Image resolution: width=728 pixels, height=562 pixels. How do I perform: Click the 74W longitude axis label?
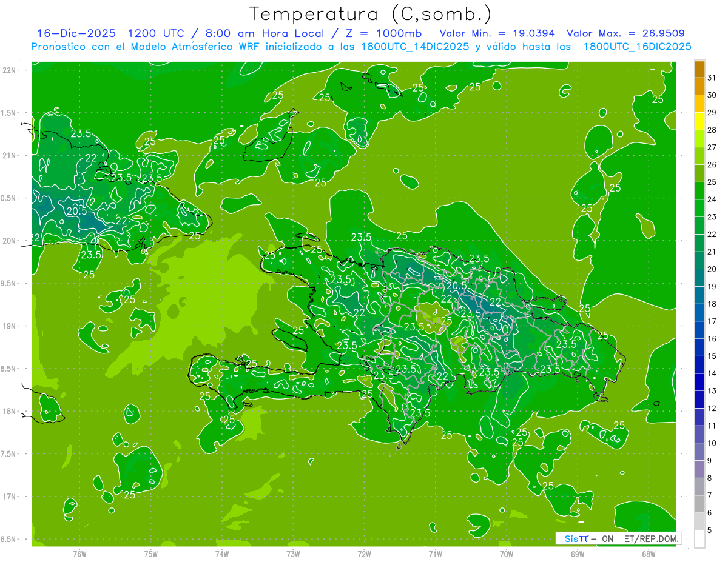pos(221,554)
